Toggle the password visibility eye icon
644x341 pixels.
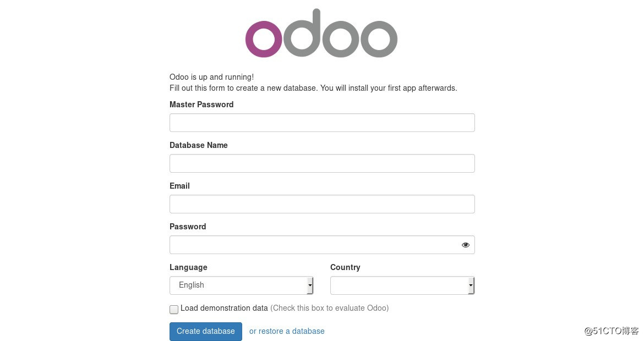point(465,244)
